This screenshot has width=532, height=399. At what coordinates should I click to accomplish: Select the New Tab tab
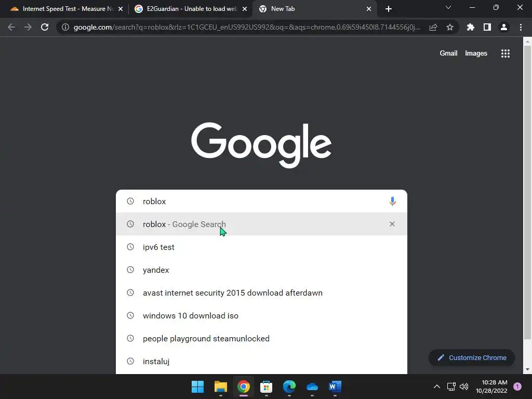pos(314,9)
